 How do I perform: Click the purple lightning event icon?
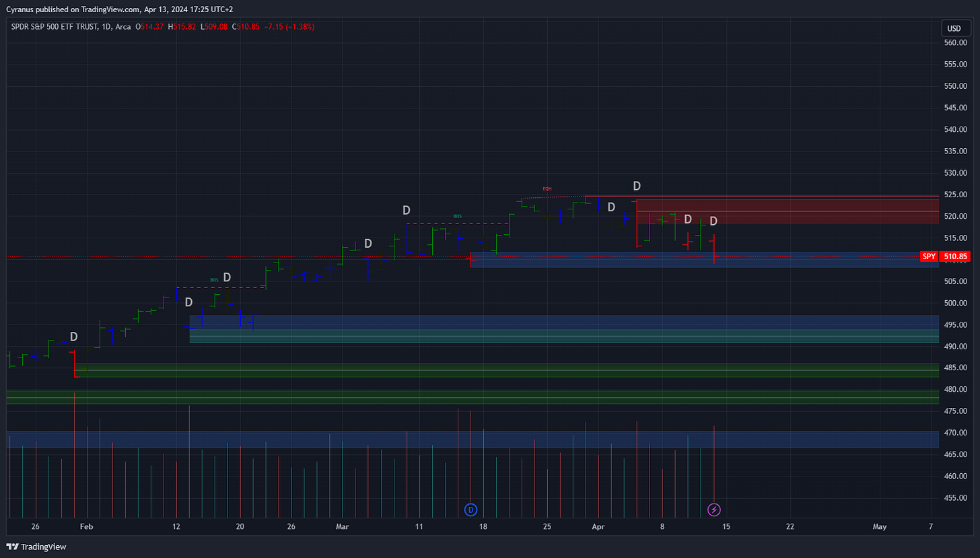pyautogui.click(x=714, y=510)
